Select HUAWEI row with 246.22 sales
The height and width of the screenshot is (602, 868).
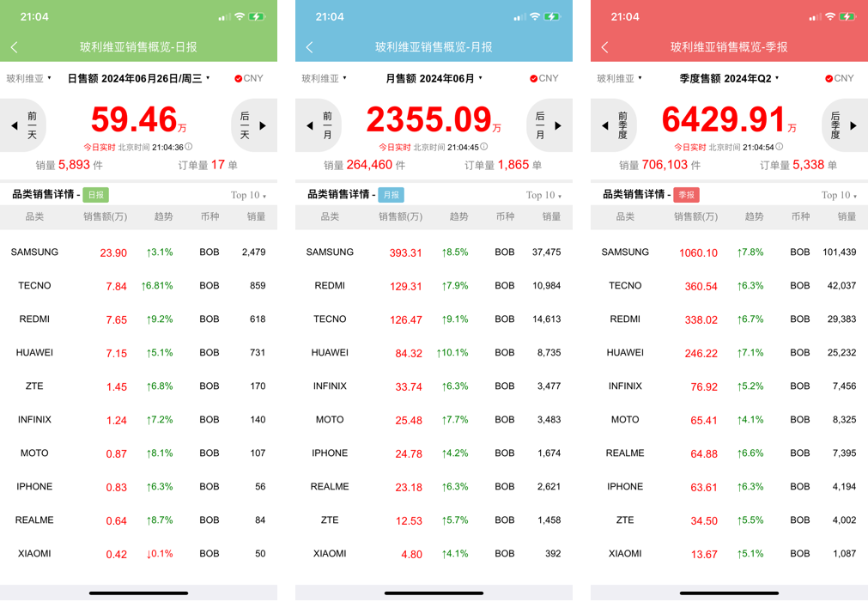pos(729,353)
